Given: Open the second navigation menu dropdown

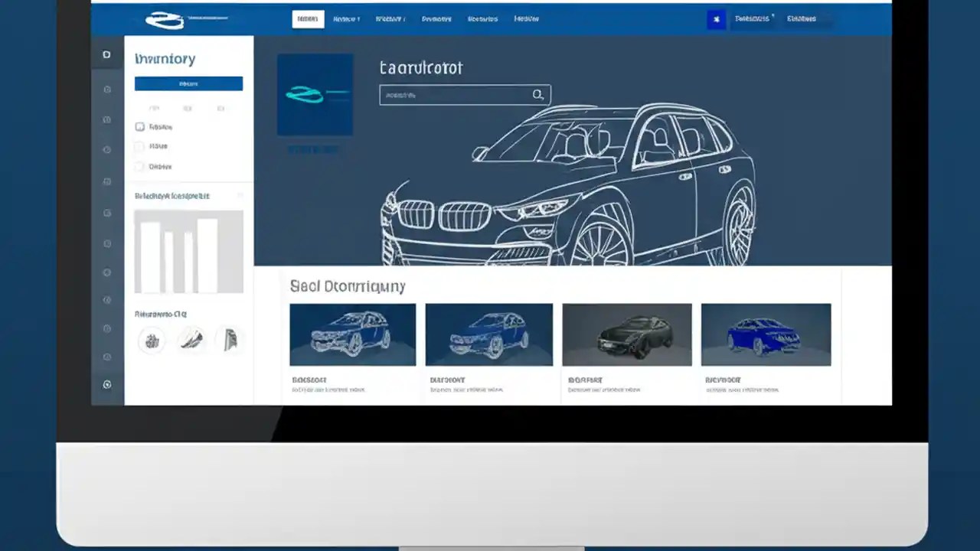Looking at the screenshot, I should click(346, 19).
